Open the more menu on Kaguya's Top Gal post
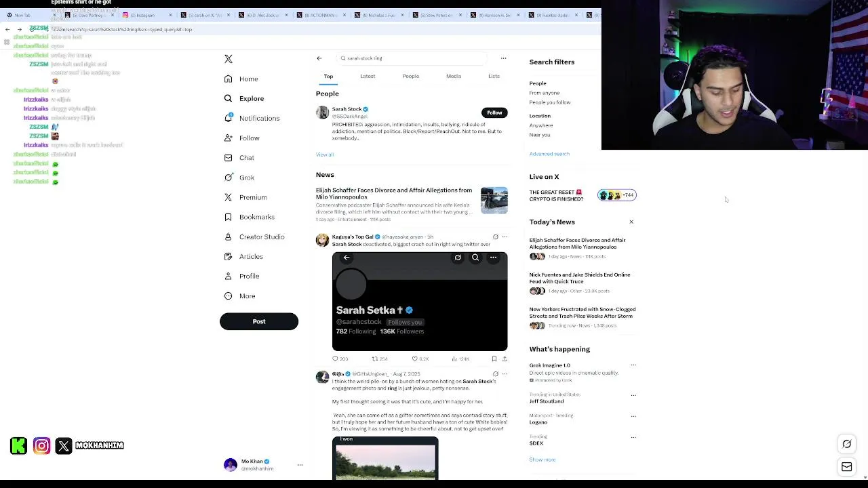868x488 pixels. tap(505, 237)
